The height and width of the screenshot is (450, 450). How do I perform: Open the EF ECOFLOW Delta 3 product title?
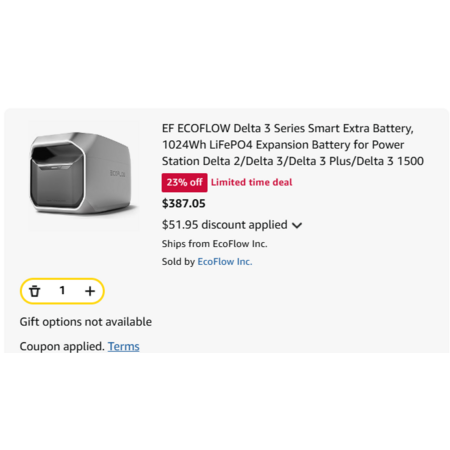point(293,145)
